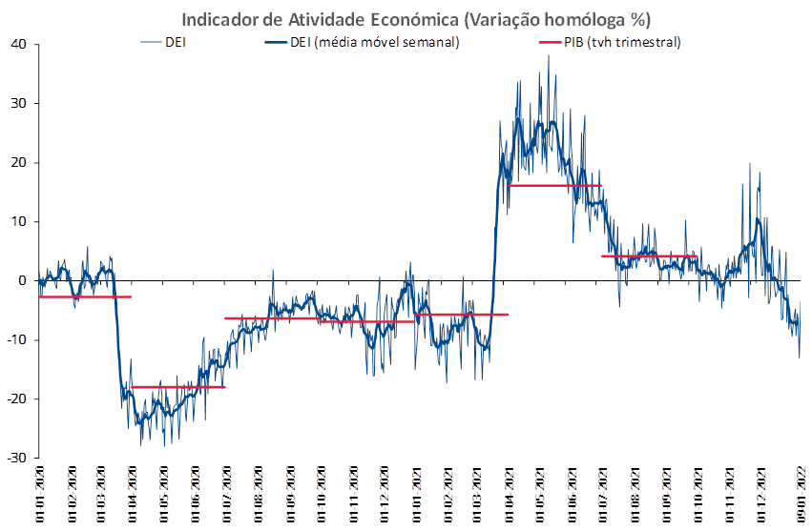This screenshot has width=812, height=531.
Task: Click the thin light-blue DEI legend swatch
Action: (x=151, y=43)
